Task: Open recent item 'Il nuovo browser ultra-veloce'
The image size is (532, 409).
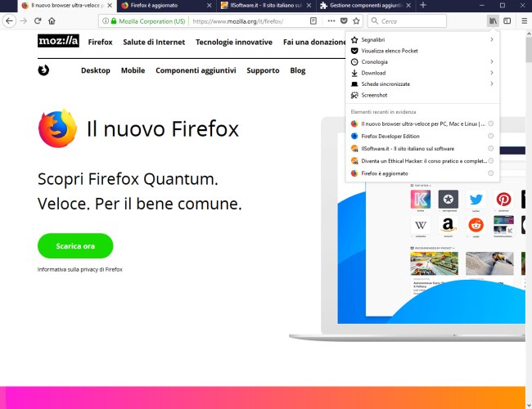Action: pos(422,124)
